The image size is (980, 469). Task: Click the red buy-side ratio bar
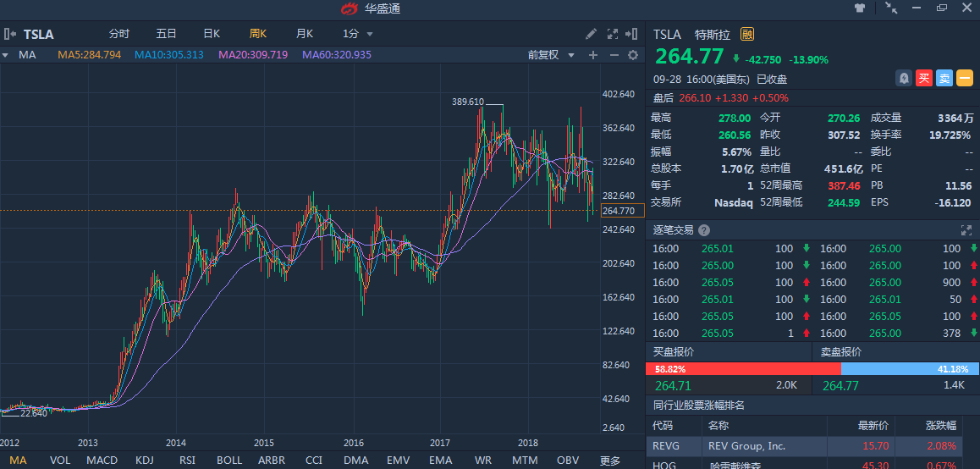pos(742,369)
